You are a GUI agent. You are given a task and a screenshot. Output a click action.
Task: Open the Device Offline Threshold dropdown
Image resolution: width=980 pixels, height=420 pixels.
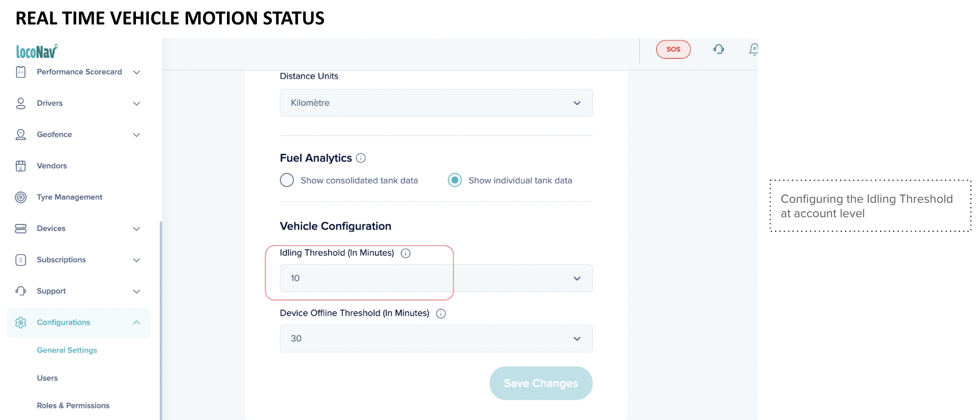(436, 339)
